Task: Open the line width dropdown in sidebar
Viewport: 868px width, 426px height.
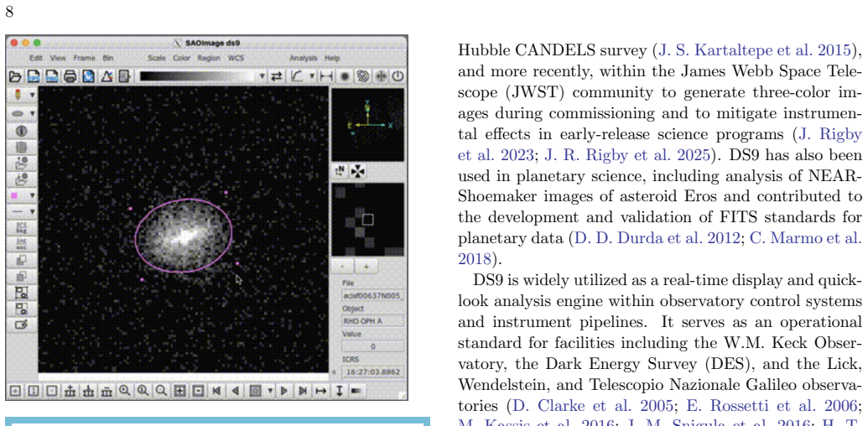Action: [x=32, y=211]
